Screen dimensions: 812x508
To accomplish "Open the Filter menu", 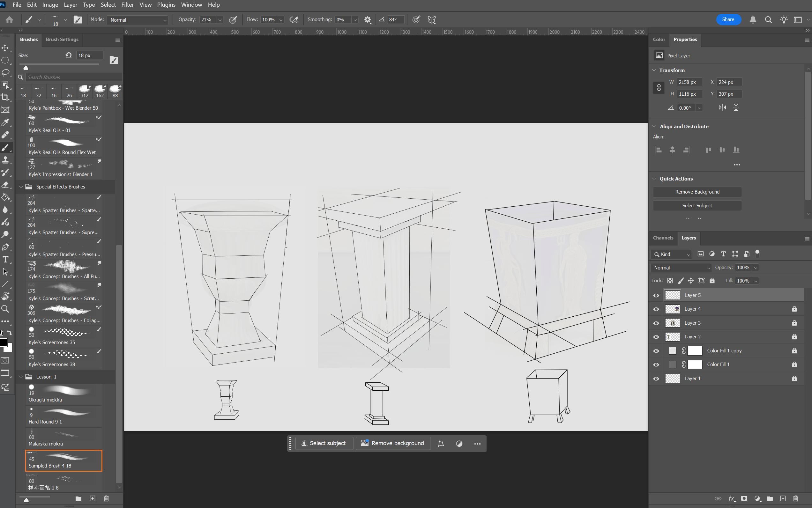I will pyautogui.click(x=127, y=5).
